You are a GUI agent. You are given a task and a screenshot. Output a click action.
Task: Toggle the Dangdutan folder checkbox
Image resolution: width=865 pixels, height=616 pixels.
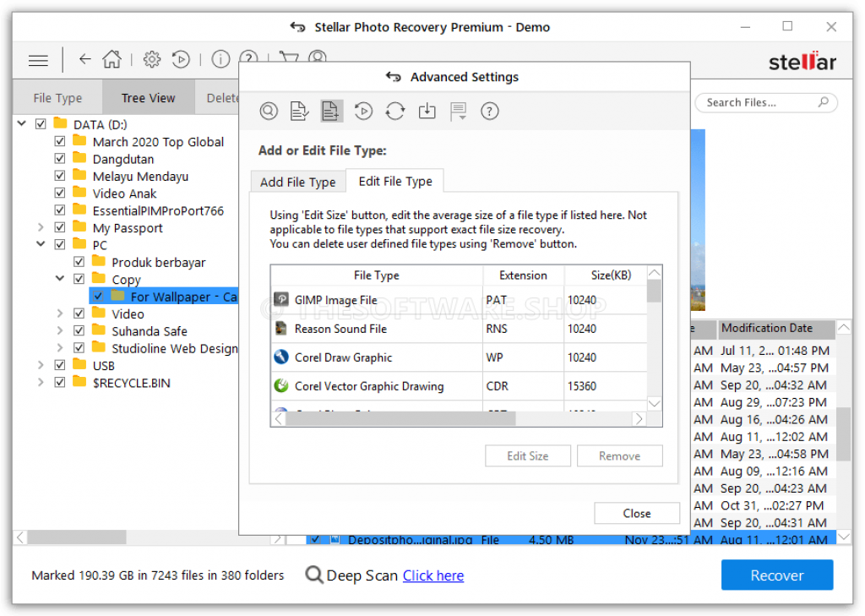point(60,158)
